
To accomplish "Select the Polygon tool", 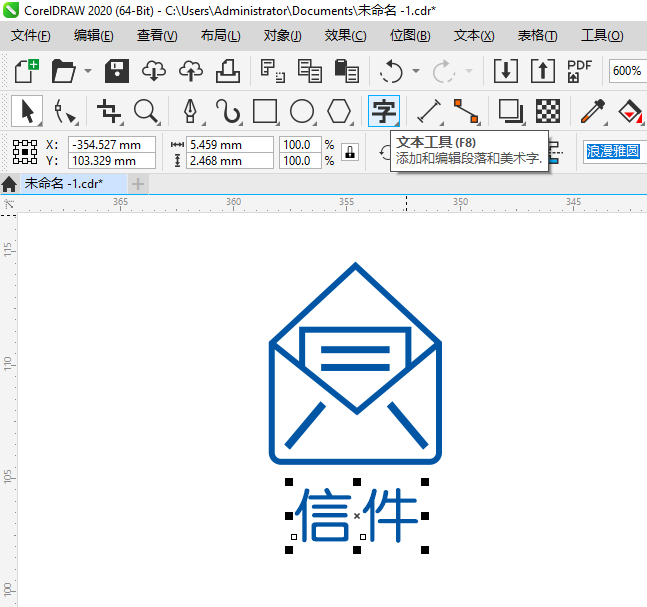I will click(x=339, y=111).
